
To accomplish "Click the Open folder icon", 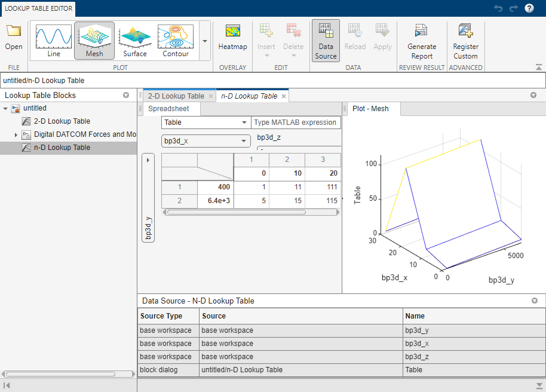I will (x=13, y=31).
